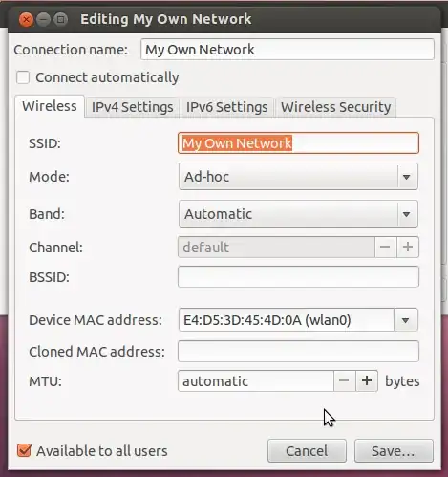
Task: Switch to the Wireless Security tab
Action: (335, 107)
